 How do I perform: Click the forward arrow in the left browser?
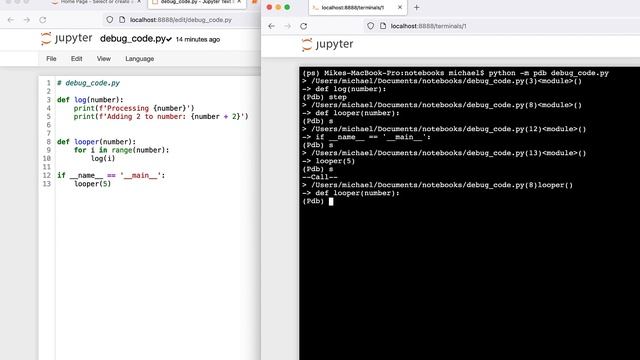point(27,20)
